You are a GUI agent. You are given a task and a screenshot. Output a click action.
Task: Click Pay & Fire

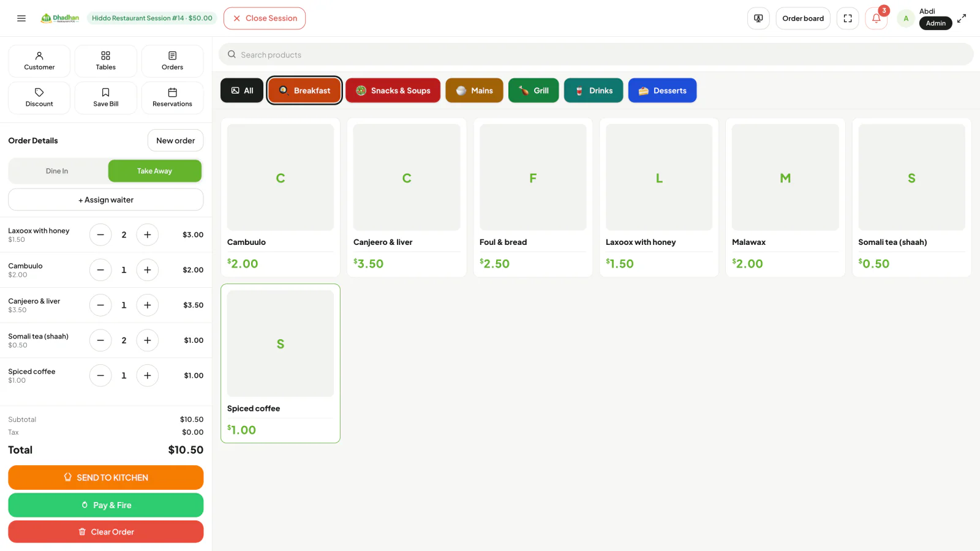(106, 505)
